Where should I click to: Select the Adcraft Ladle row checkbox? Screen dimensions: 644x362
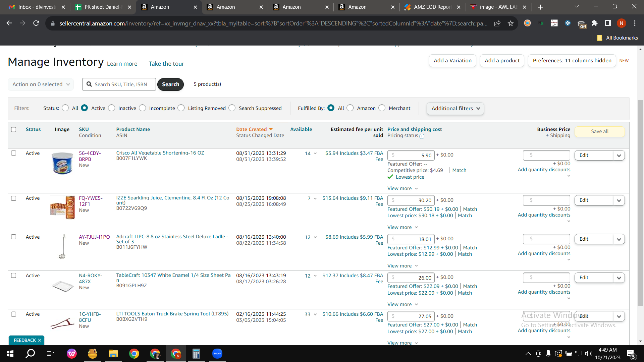[13, 237]
